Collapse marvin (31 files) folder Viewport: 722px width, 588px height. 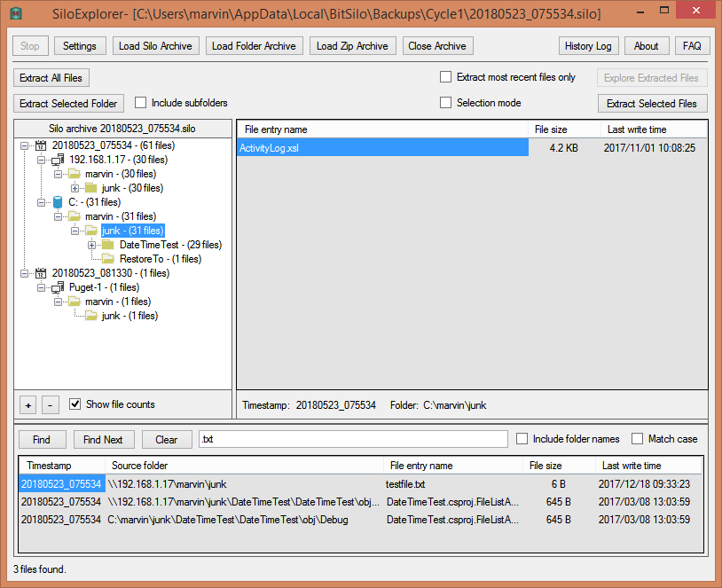tap(58, 216)
